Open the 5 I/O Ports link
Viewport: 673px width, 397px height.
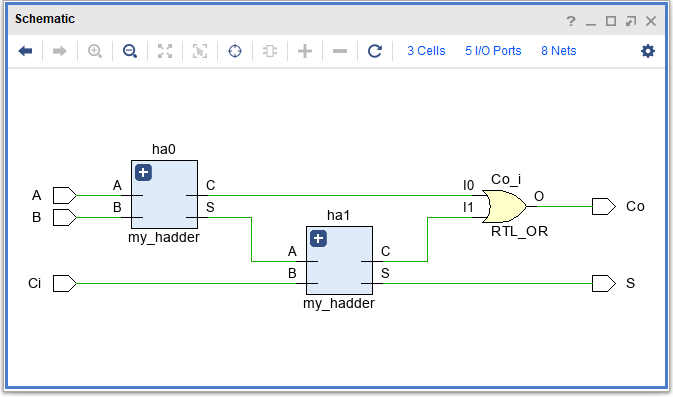pos(493,51)
